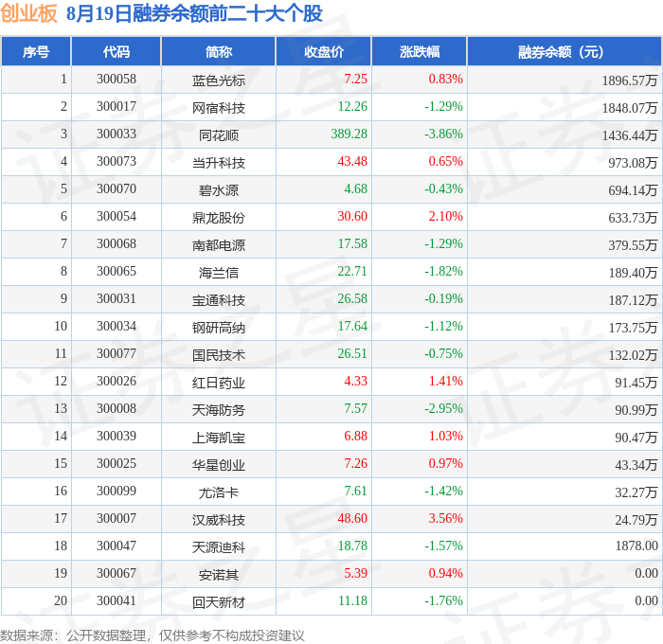
Task: Select stock name 天源迪科
Action: [x=219, y=547]
